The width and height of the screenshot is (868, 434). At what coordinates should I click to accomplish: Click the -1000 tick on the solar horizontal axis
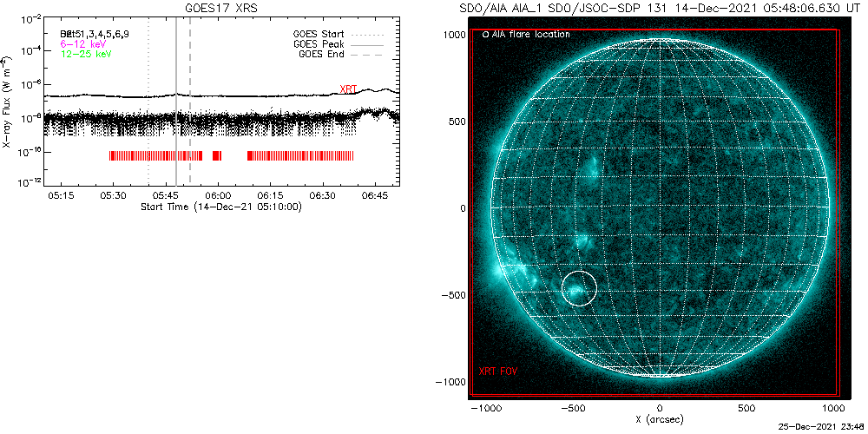click(485, 409)
